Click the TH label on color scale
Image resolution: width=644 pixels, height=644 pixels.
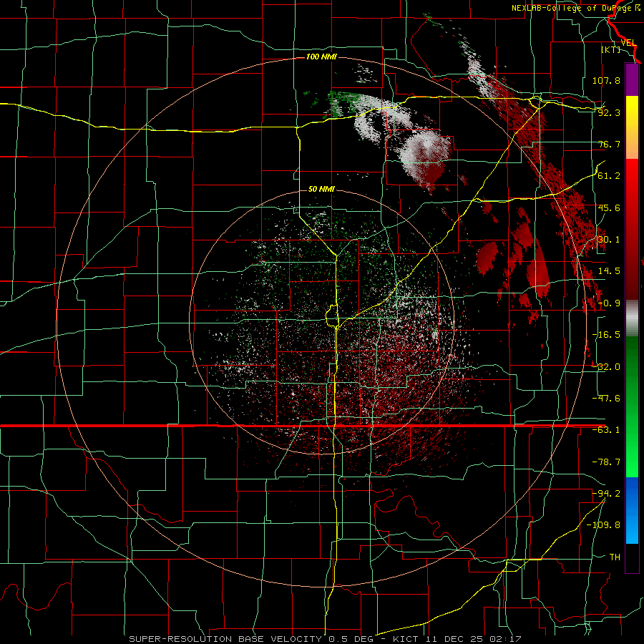pos(615,557)
